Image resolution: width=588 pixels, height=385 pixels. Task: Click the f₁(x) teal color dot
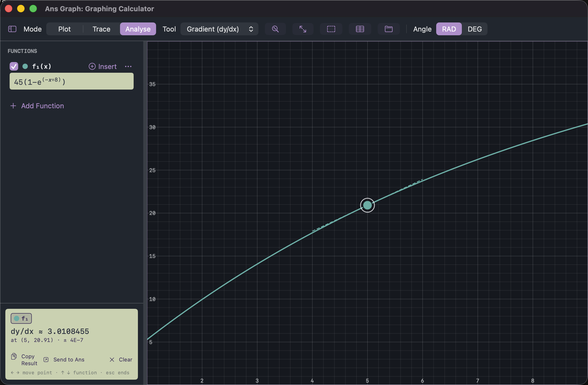click(x=25, y=66)
